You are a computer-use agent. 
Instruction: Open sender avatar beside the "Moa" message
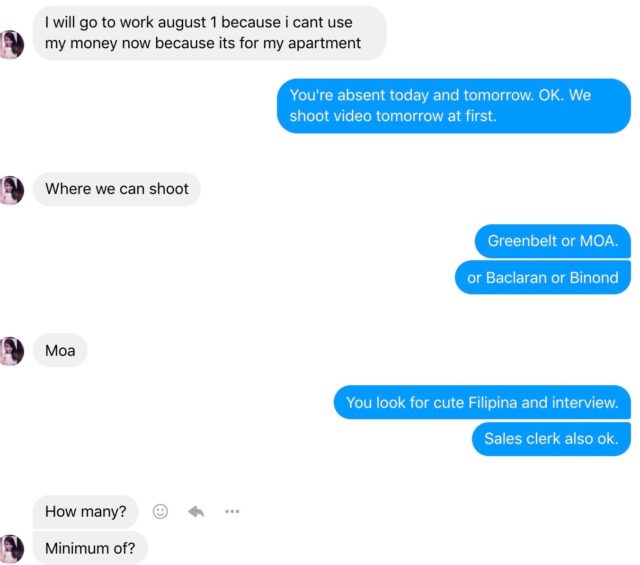pos(12,351)
